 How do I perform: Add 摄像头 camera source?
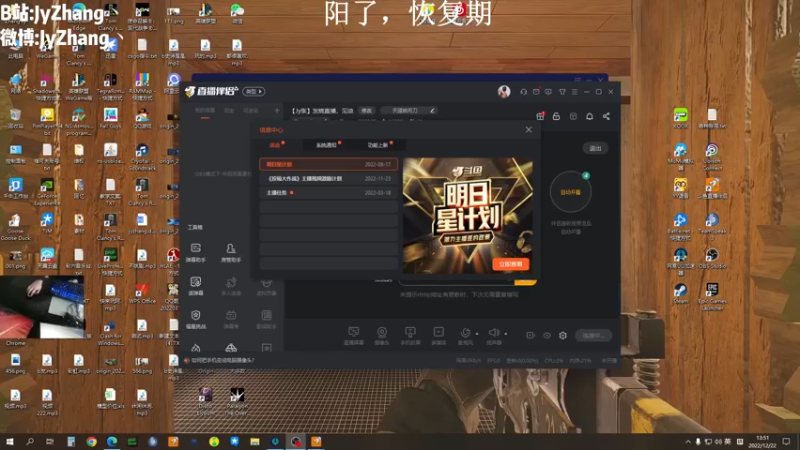tap(382, 336)
